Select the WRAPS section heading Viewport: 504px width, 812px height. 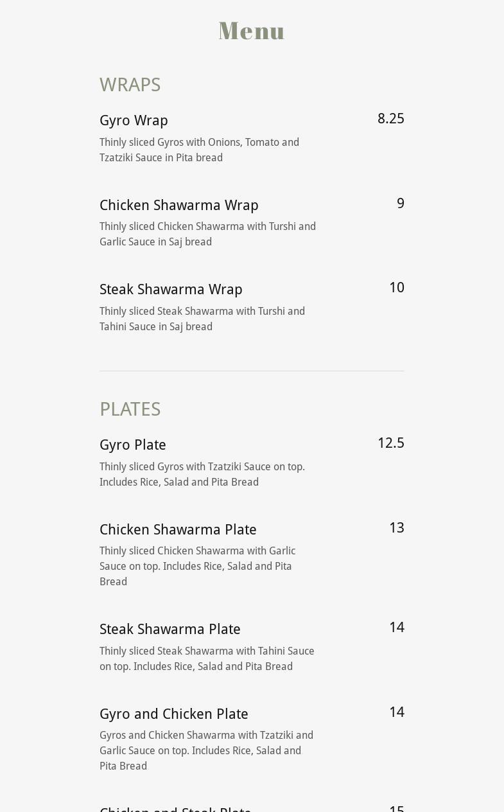click(x=130, y=85)
